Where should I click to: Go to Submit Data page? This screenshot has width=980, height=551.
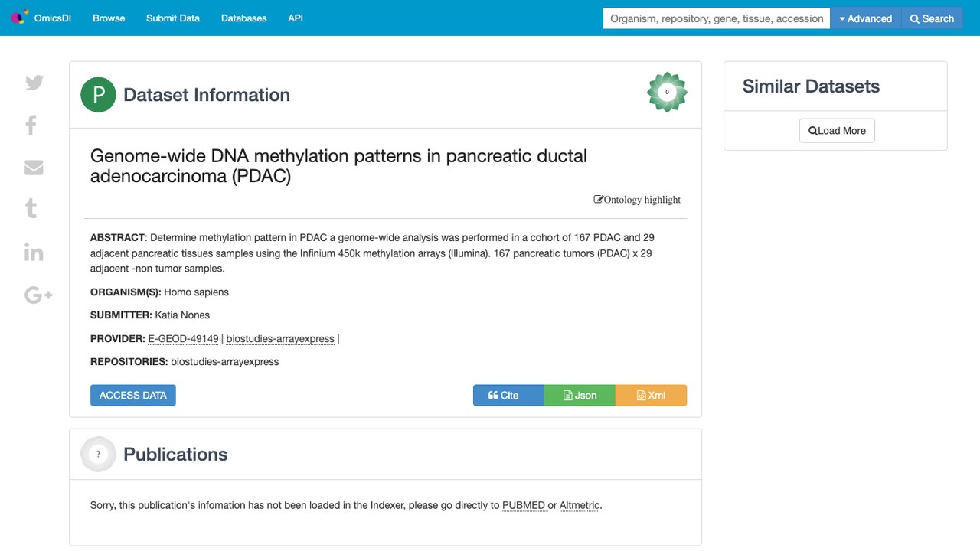(x=173, y=18)
